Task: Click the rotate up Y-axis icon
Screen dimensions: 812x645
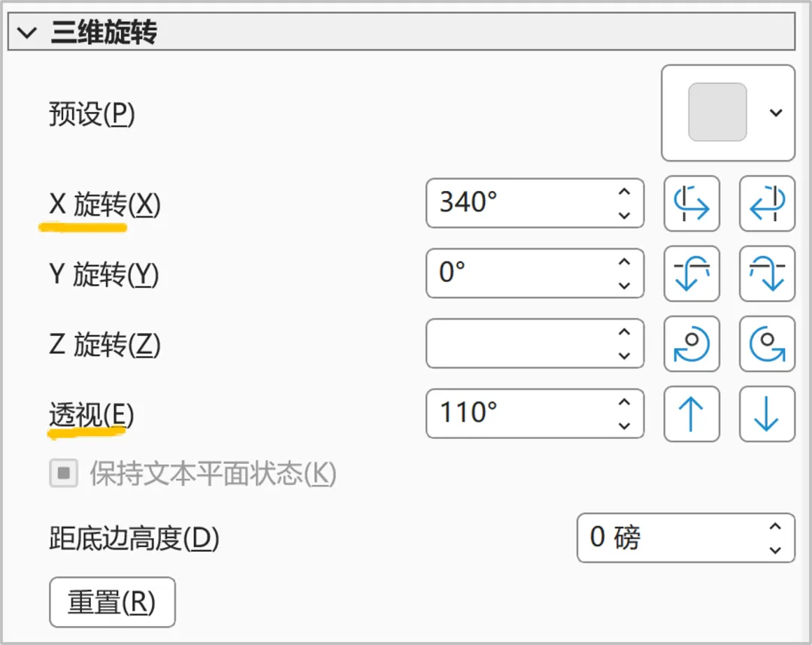Action: [692, 274]
